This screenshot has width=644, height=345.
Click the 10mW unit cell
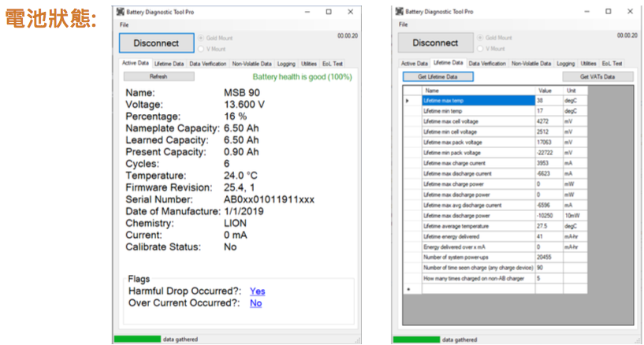tap(575, 216)
